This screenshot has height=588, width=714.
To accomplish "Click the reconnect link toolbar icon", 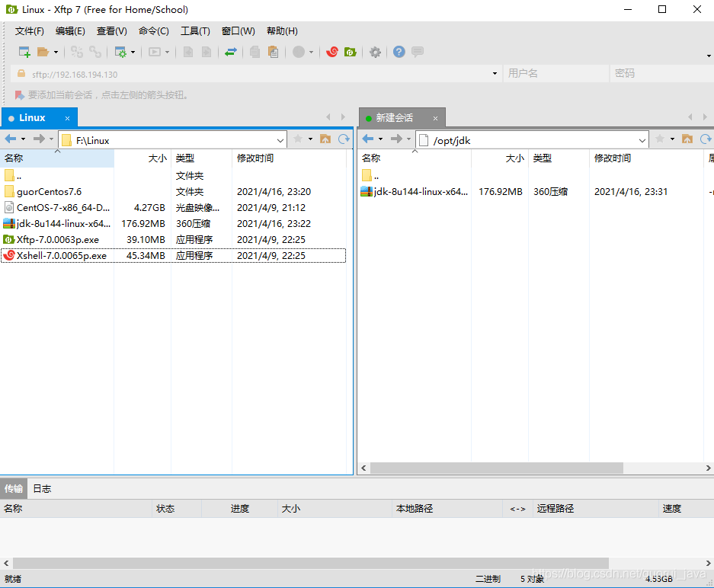I will [95, 52].
